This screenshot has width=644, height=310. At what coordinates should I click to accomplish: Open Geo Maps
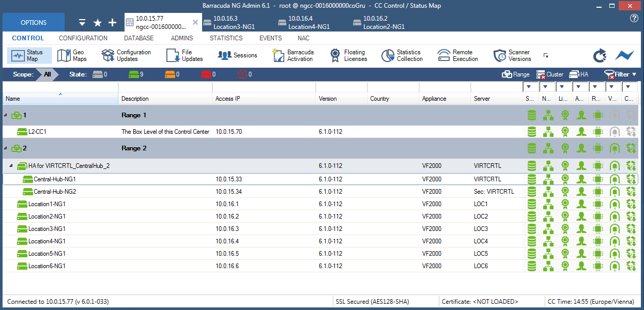[72, 55]
